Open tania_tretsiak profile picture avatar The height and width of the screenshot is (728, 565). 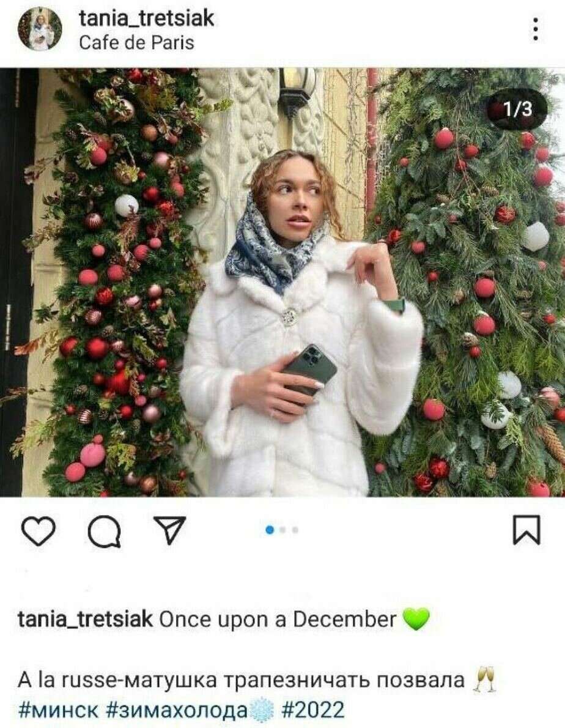tap(40, 29)
